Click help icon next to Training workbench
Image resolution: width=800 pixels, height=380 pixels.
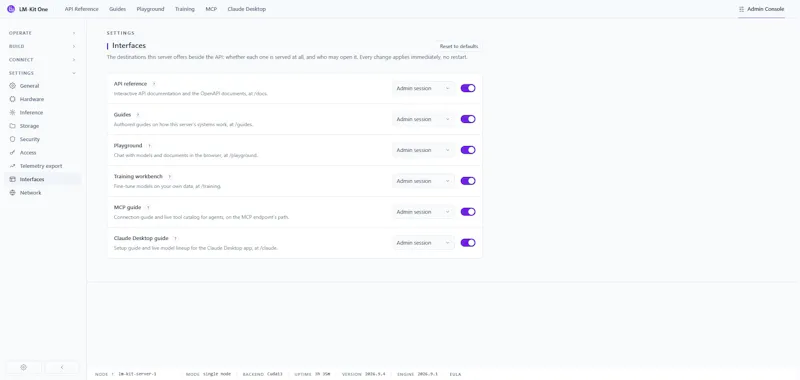click(169, 176)
